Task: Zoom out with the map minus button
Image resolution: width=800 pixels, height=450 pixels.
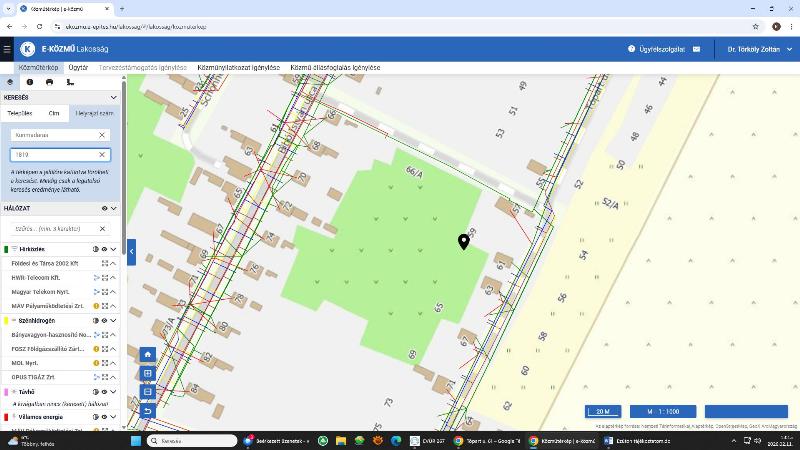Action: [x=147, y=392]
